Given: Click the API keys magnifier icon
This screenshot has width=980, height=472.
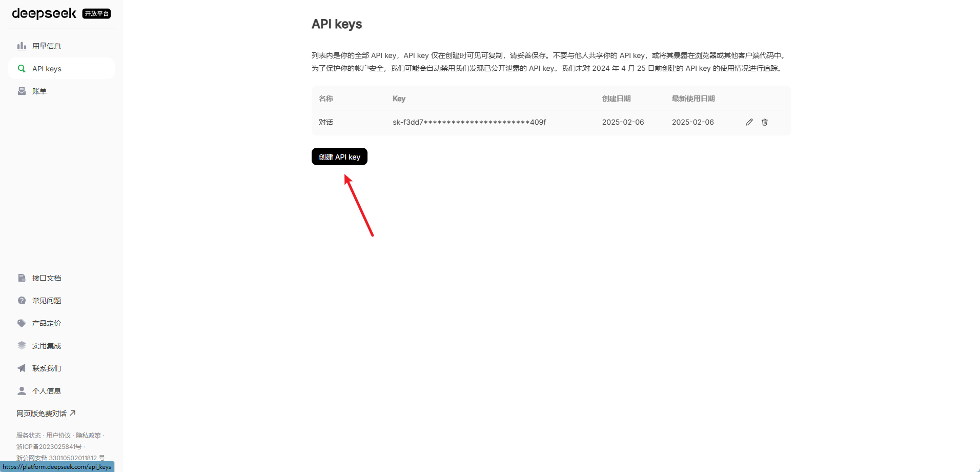Looking at the screenshot, I should pos(22,69).
